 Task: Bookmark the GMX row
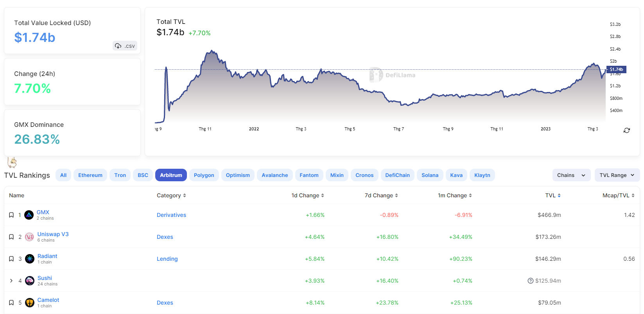[11, 215]
